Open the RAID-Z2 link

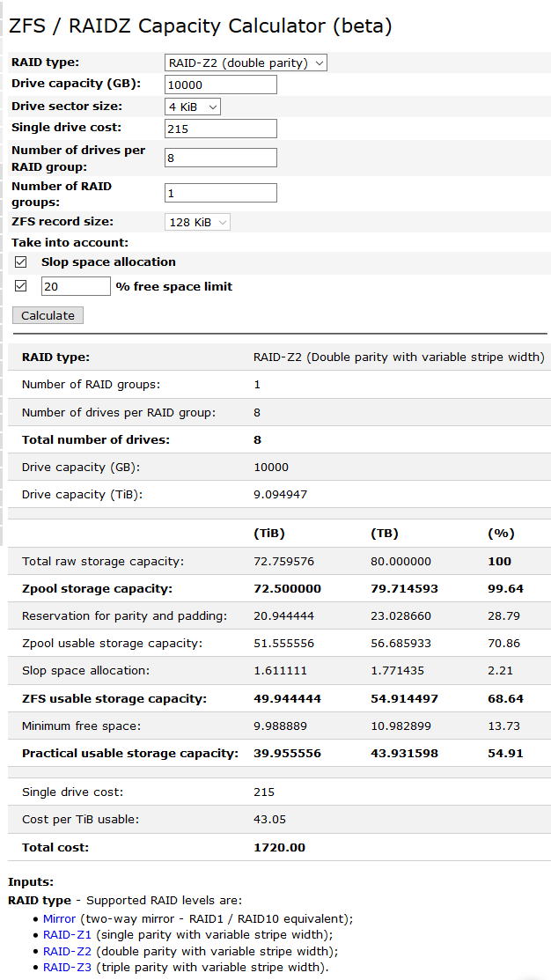pyautogui.click(x=67, y=951)
